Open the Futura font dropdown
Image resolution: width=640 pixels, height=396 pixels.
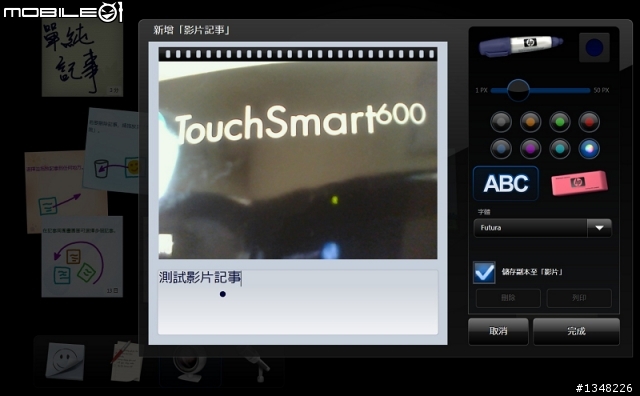542,228
